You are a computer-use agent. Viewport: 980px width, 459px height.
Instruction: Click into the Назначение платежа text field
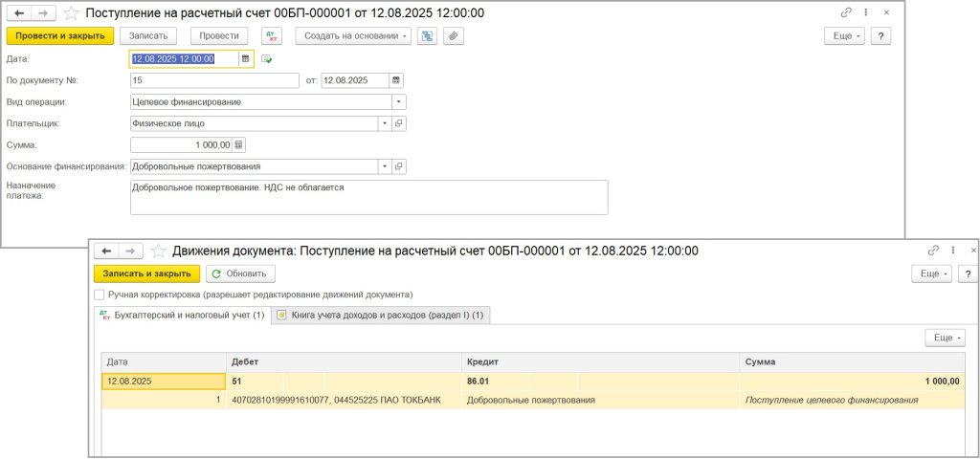368,197
